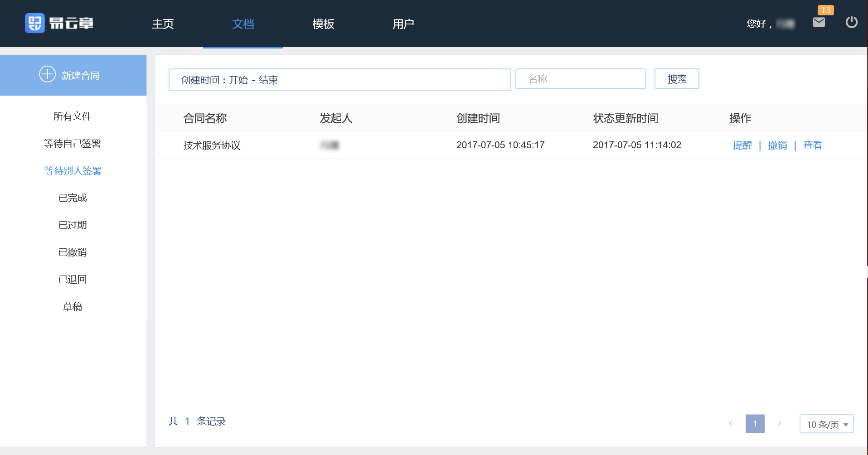Image resolution: width=868 pixels, height=455 pixels.
Task: Open the 创建时间 date range picker
Action: [339, 80]
